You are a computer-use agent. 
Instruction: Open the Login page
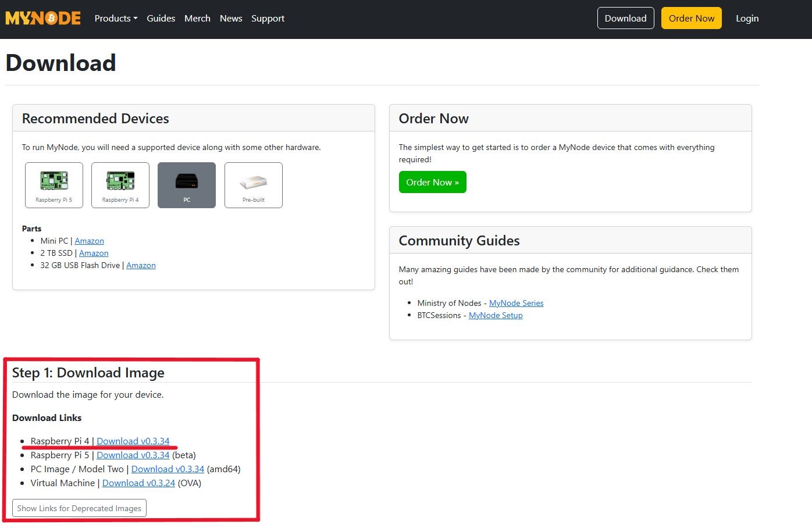747,18
